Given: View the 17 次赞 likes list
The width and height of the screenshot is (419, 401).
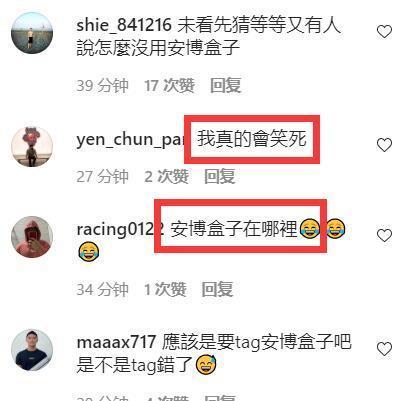Looking at the screenshot, I should [x=169, y=85].
